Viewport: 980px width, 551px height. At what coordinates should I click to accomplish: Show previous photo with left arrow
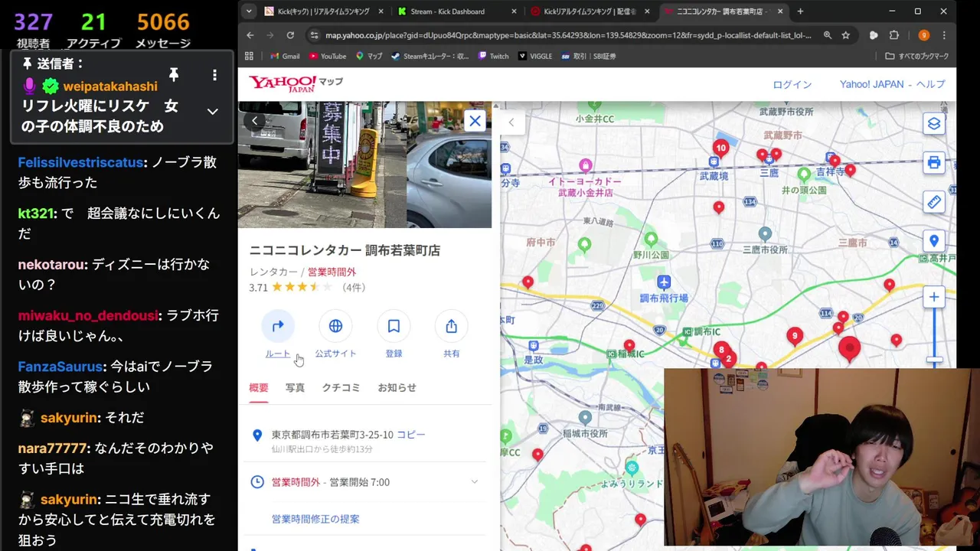pyautogui.click(x=255, y=120)
